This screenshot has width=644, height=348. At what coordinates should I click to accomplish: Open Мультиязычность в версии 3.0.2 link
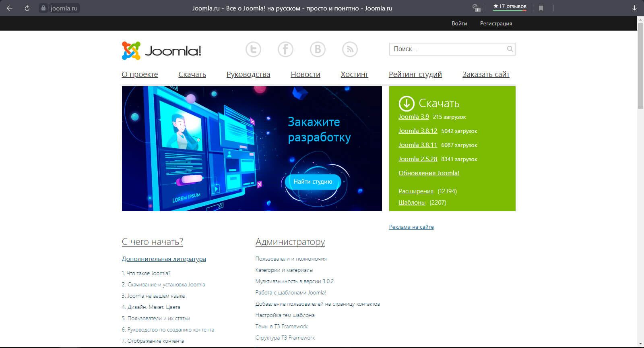[x=295, y=281]
